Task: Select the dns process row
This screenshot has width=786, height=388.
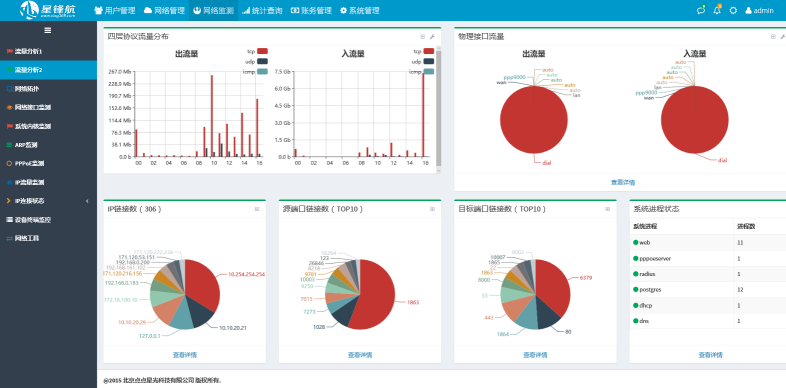Action: pos(708,321)
